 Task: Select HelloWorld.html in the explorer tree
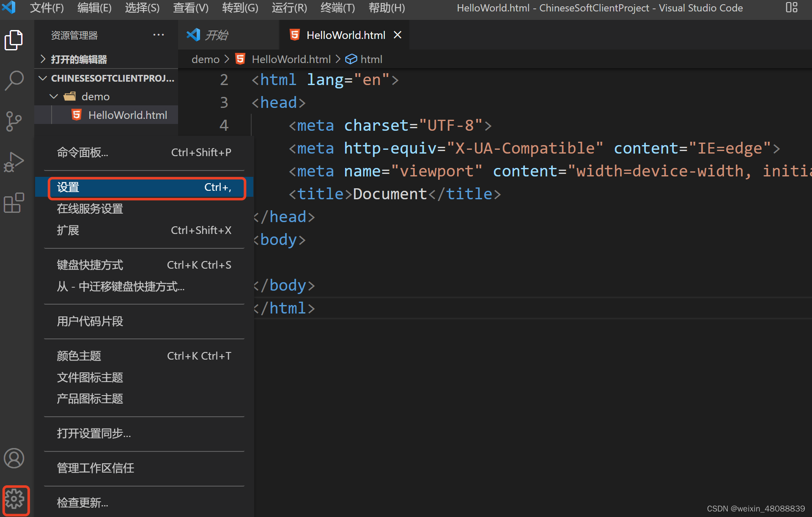point(106,115)
